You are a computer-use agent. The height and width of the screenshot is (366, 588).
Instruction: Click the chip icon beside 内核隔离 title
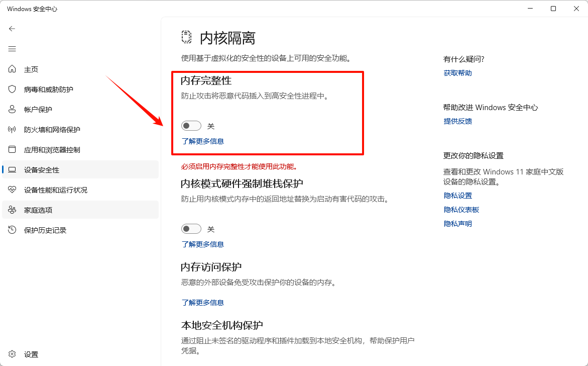pos(186,37)
